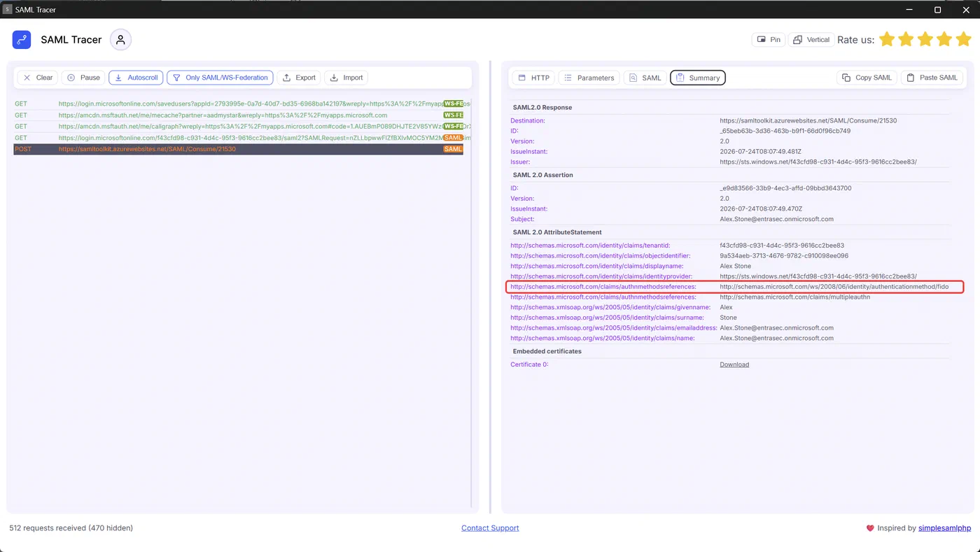Select the mecache GET request row

[x=239, y=115]
